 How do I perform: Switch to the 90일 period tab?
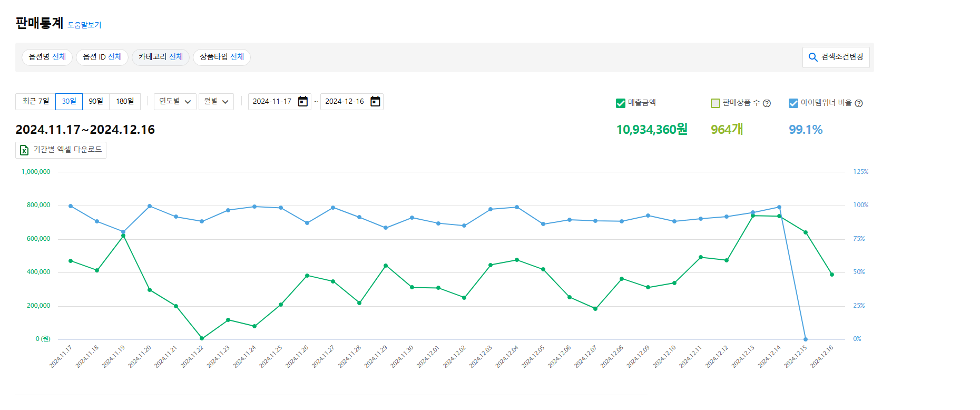pos(96,101)
